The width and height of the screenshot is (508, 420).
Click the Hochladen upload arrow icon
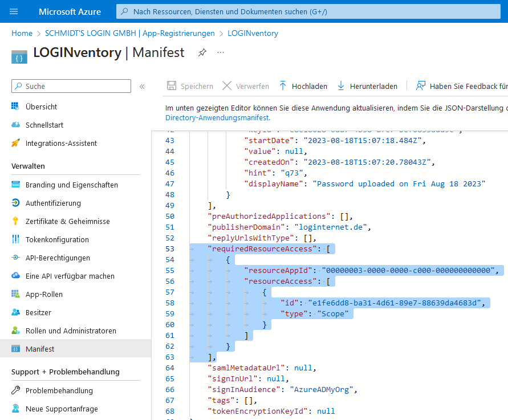point(283,86)
